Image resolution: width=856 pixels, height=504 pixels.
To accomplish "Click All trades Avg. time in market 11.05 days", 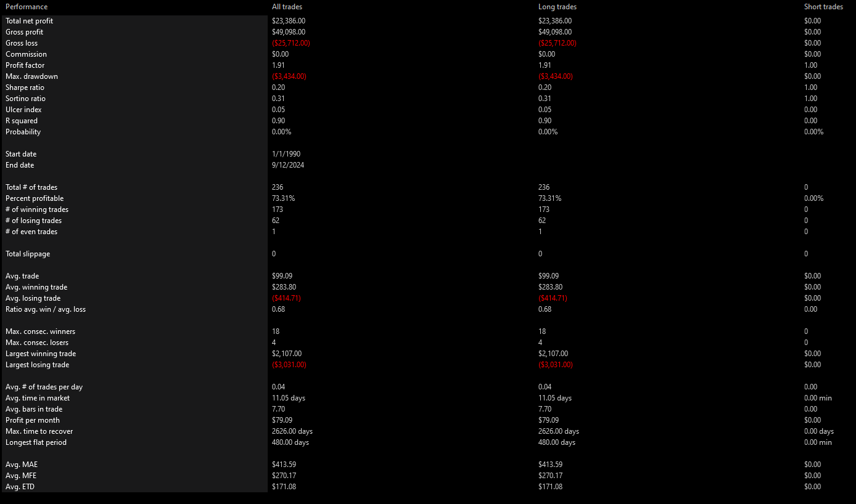I will coord(289,398).
